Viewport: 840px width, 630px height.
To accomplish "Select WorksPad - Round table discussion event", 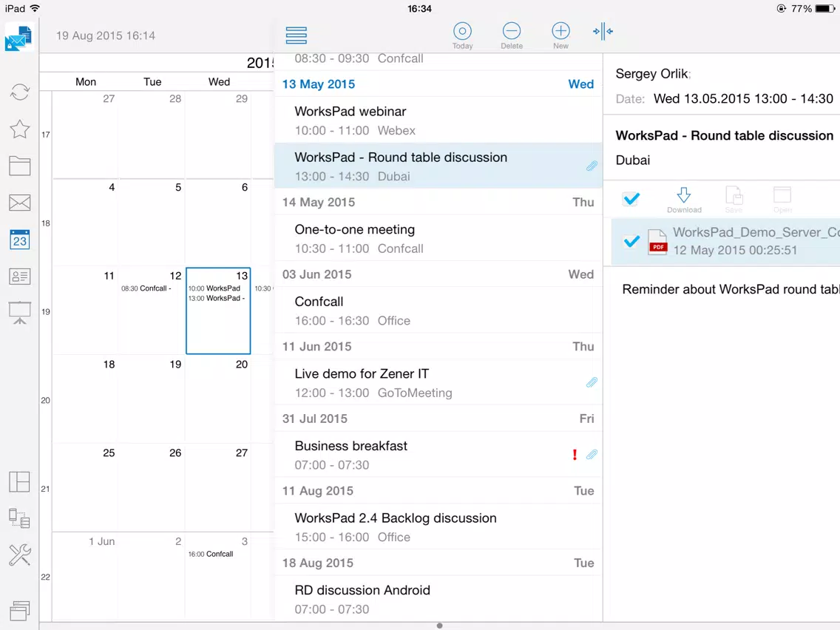I will tap(438, 166).
